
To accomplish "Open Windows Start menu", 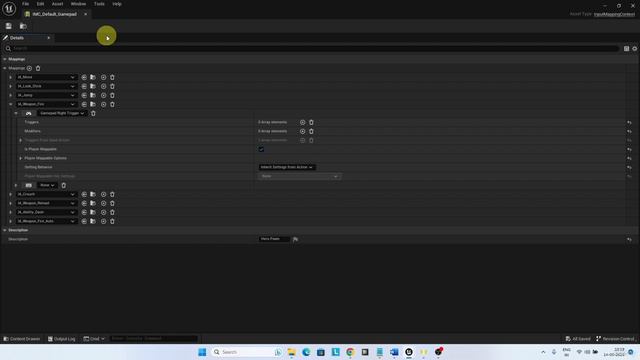I will tap(202, 352).
